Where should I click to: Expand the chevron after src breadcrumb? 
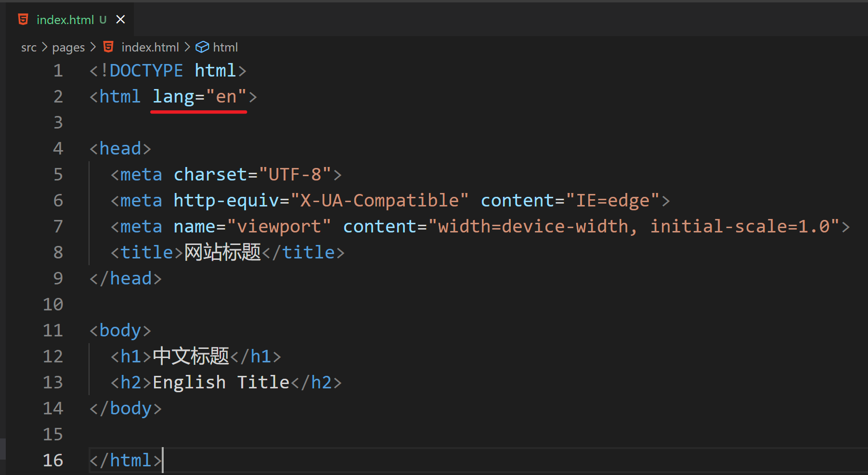[44, 47]
